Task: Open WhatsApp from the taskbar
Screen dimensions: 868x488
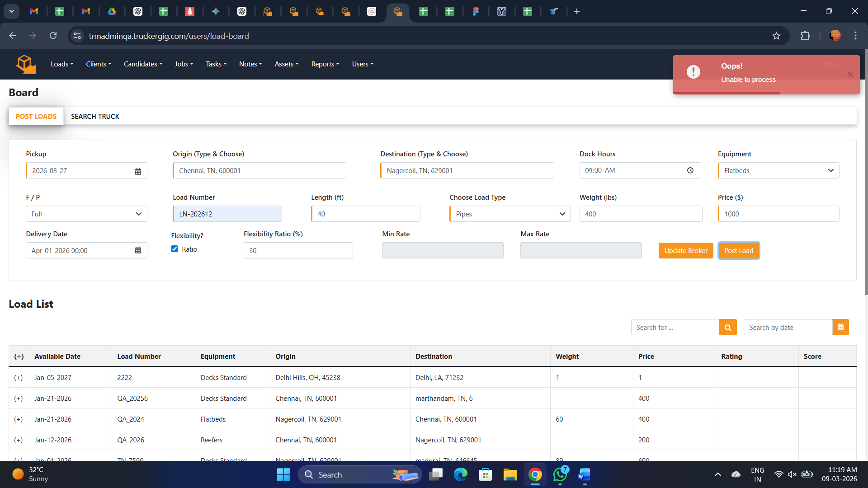Action: 560,475
